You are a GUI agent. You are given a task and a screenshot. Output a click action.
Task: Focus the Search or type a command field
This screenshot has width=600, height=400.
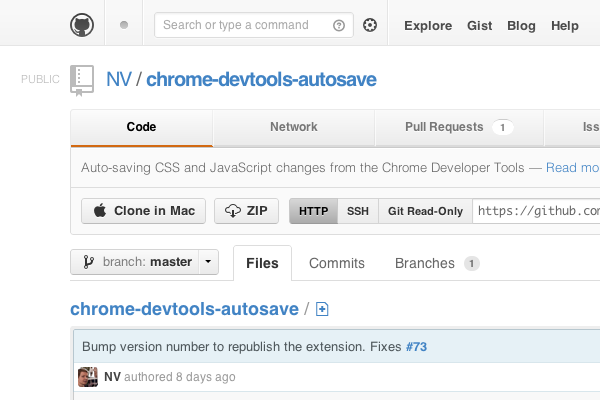(254, 25)
